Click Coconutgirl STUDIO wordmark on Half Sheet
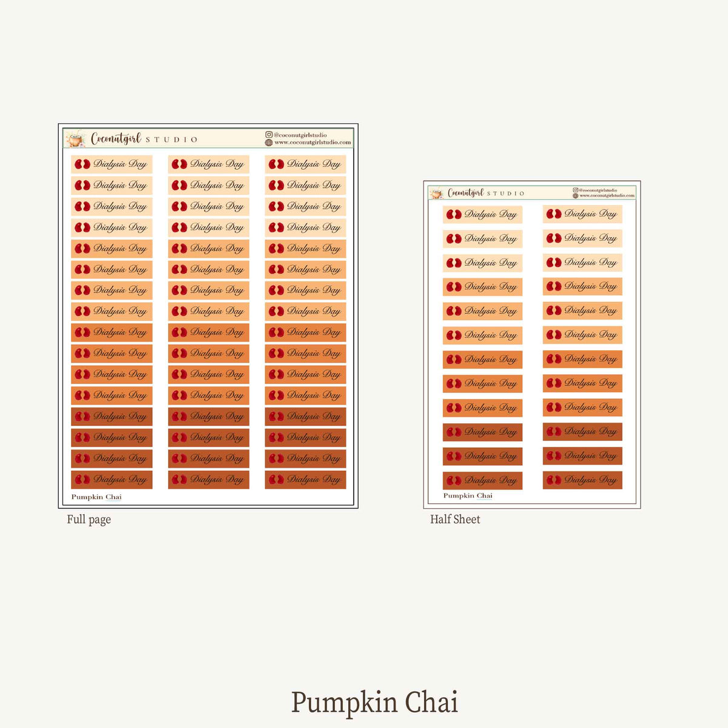 click(486, 193)
